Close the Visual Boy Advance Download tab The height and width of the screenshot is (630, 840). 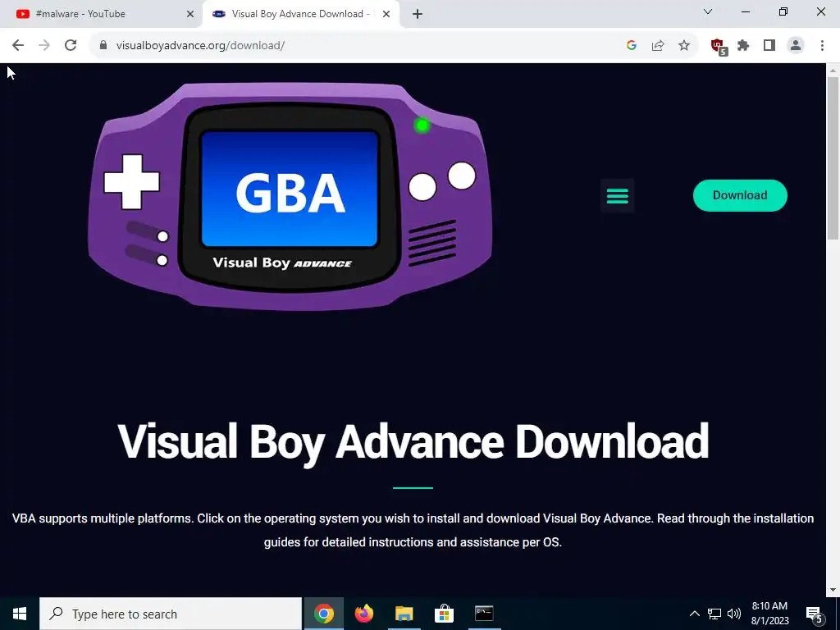coord(386,14)
